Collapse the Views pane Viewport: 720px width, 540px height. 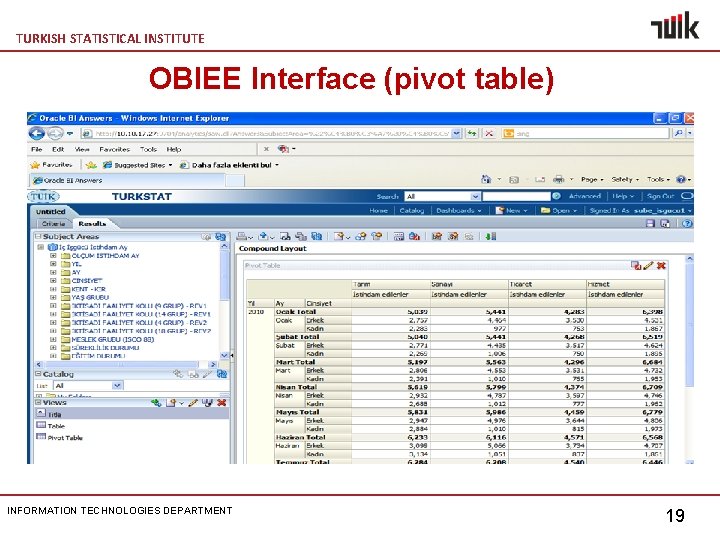pyautogui.click(x=39, y=402)
